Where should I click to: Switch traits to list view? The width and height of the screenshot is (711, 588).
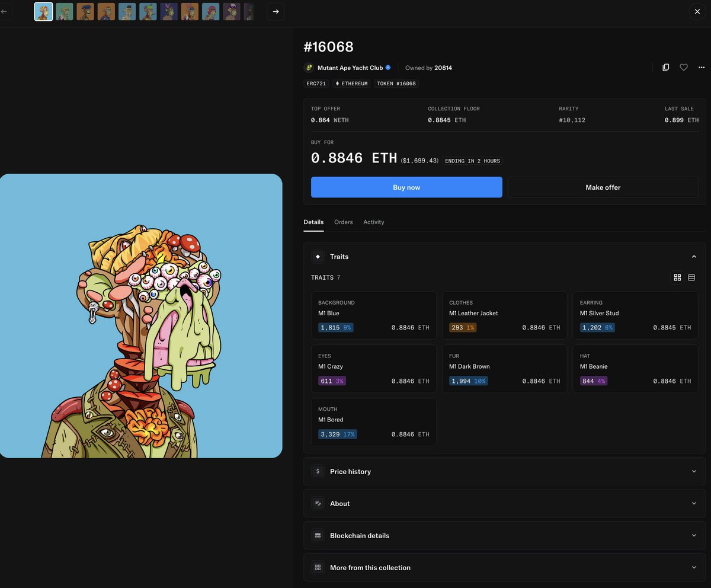691,277
